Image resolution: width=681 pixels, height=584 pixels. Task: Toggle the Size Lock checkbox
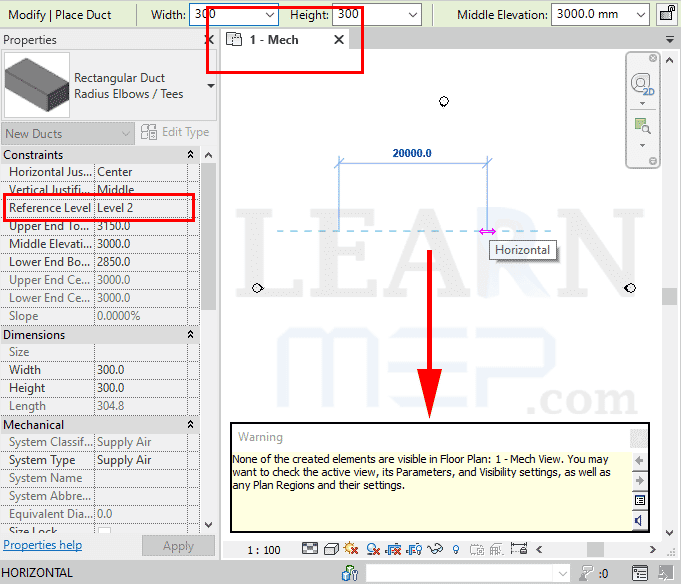tap(105, 531)
